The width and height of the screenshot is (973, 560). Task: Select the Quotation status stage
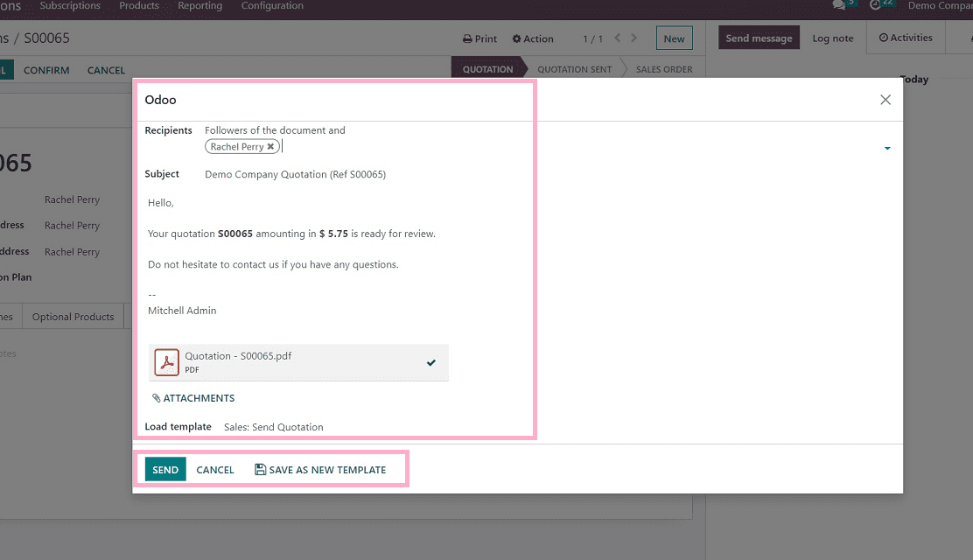[487, 69]
